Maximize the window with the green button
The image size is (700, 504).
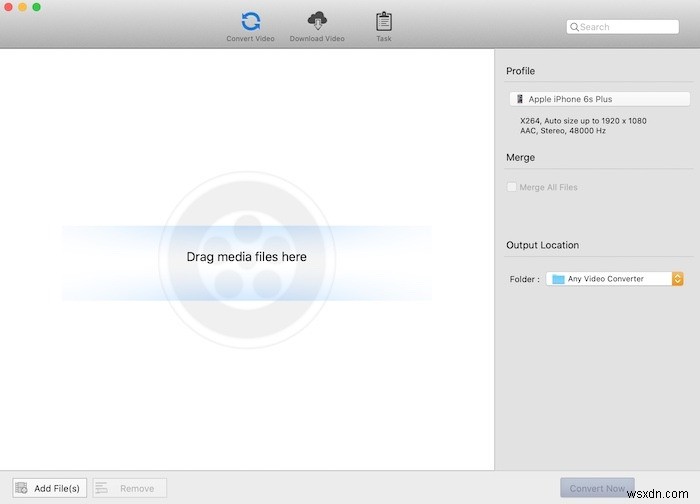coord(37,7)
